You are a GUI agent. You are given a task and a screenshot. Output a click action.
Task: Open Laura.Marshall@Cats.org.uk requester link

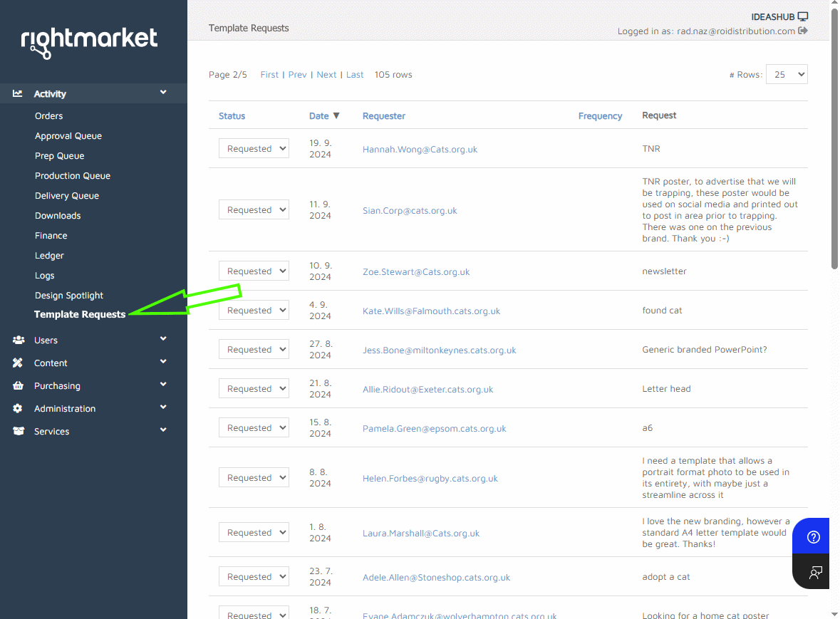tap(421, 534)
